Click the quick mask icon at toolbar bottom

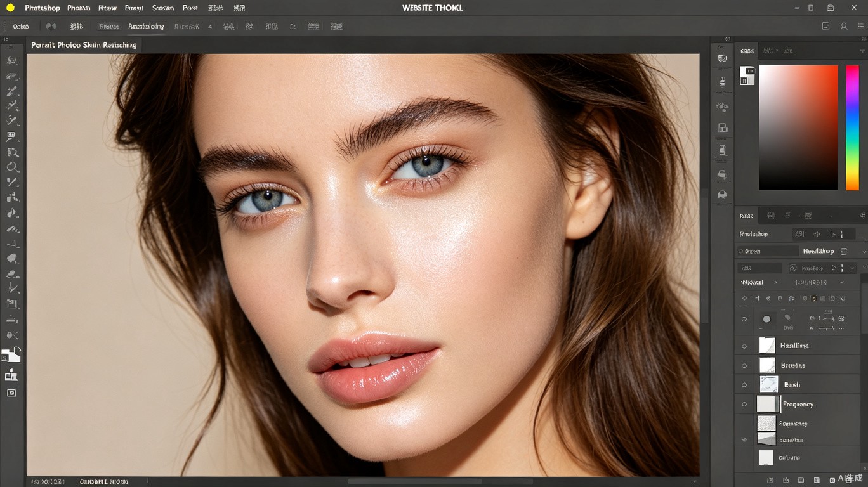pos(11,393)
